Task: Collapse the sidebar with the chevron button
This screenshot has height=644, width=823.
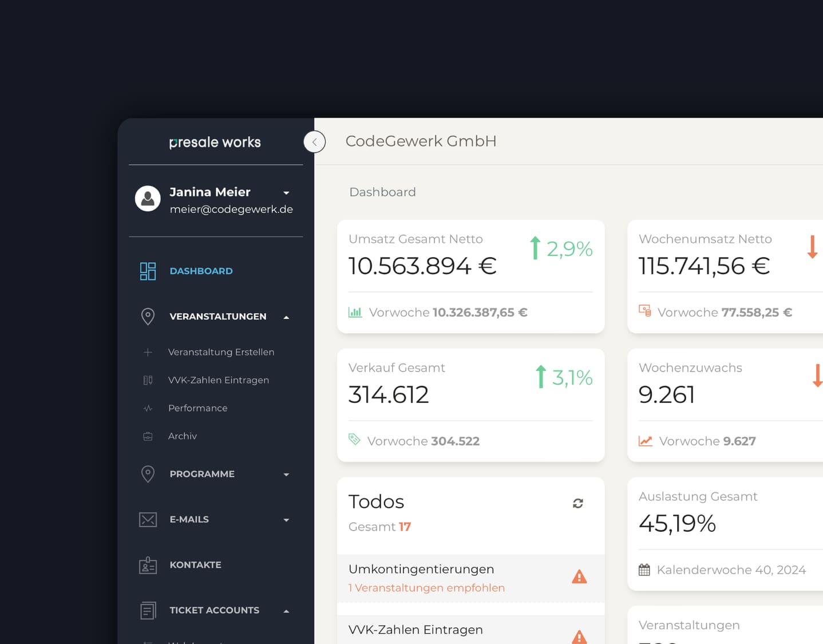Action: coord(314,142)
